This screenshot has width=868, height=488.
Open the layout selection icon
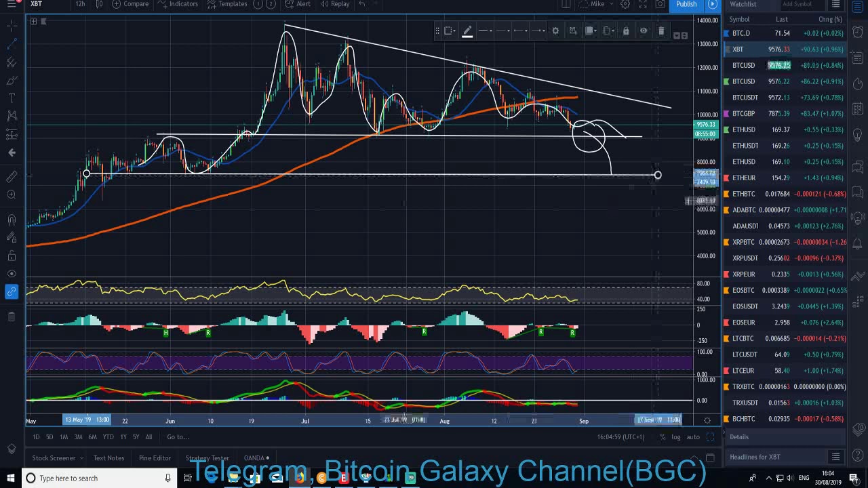(x=566, y=4)
